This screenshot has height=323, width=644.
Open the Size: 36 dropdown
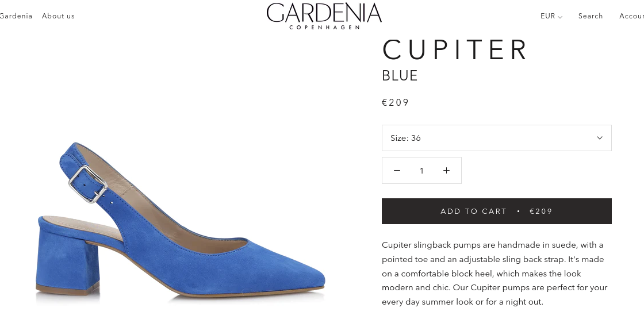[497, 138]
